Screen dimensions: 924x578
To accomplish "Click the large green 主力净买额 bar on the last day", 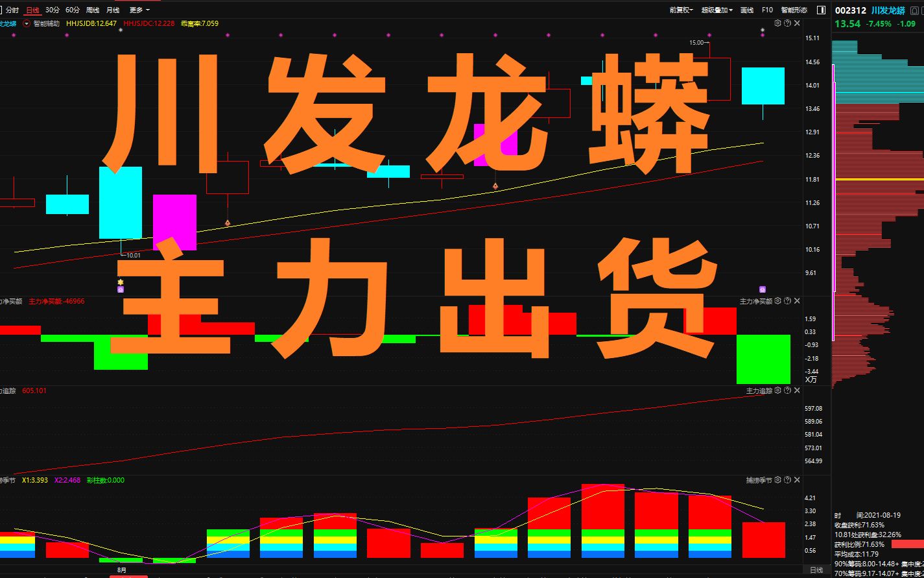I will (x=763, y=359).
